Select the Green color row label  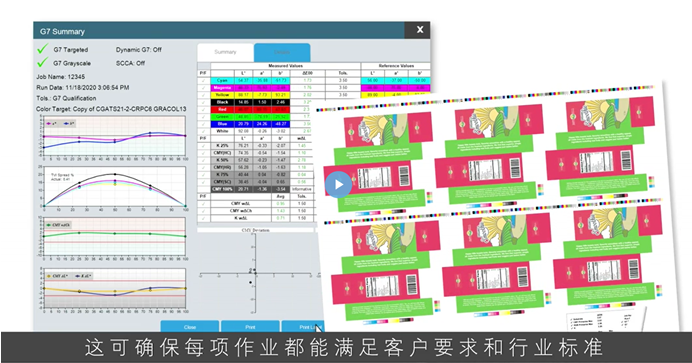click(x=222, y=117)
